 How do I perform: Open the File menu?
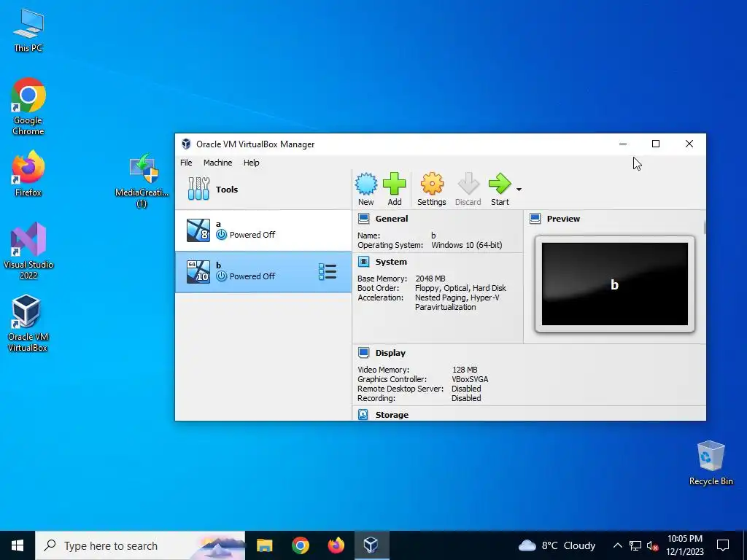tap(186, 163)
